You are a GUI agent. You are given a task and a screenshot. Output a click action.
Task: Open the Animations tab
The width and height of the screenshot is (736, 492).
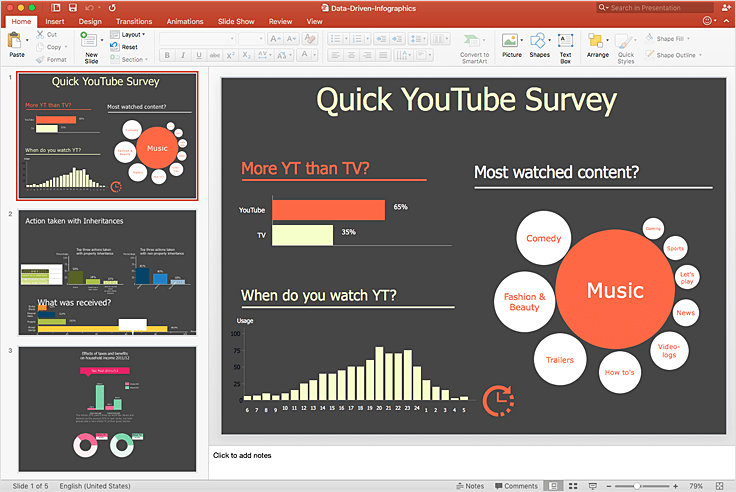(184, 22)
